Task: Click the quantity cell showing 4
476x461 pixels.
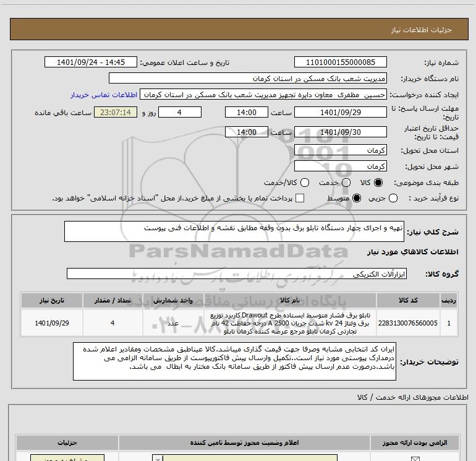Action: (x=113, y=323)
